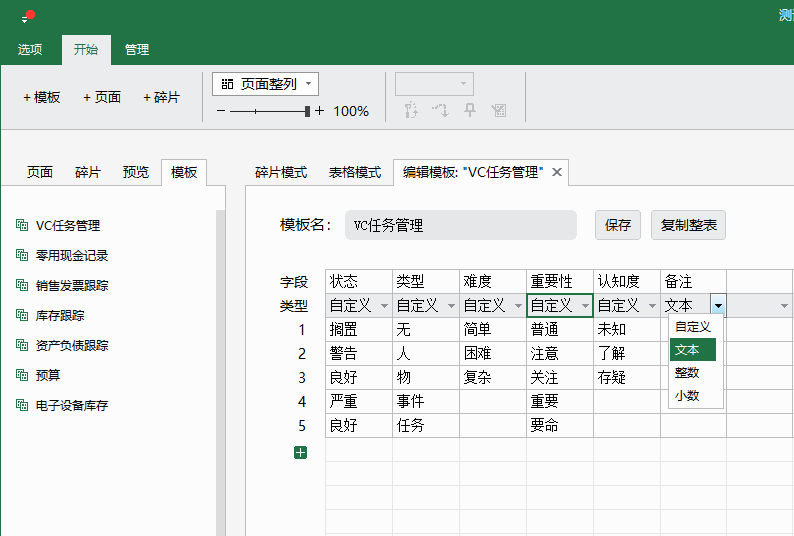Select the 状态 field header cell
The height and width of the screenshot is (536, 794).
(x=359, y=282)
